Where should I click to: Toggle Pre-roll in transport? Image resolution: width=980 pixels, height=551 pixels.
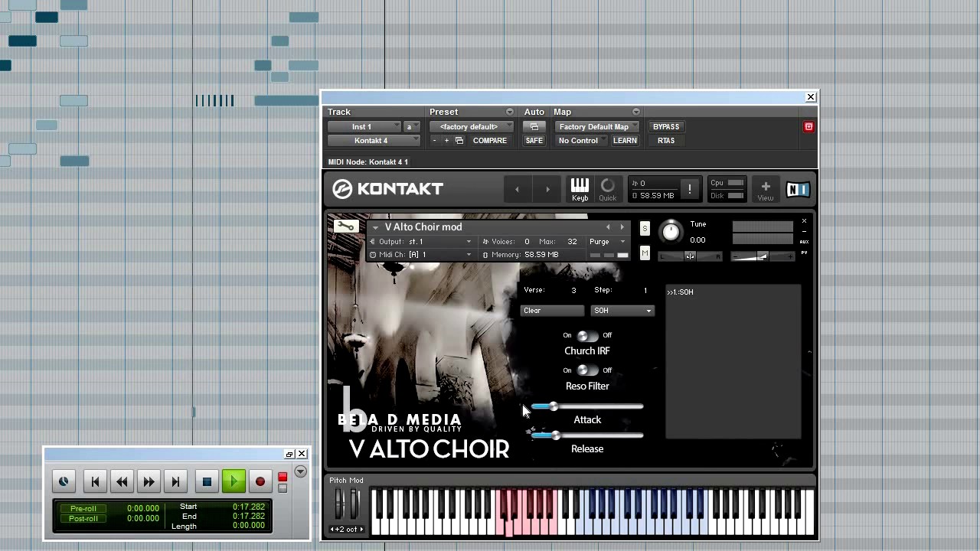pos(83,509)
